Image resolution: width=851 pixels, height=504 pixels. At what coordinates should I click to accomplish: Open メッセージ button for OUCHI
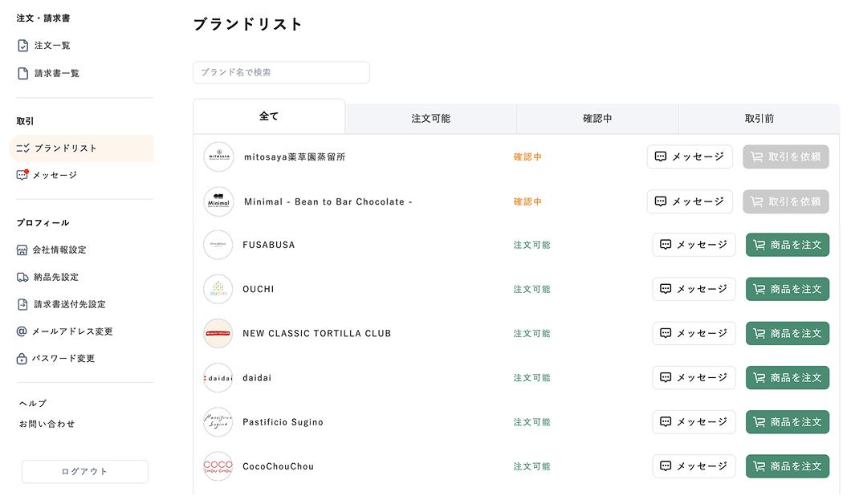(x=694, y=289)
